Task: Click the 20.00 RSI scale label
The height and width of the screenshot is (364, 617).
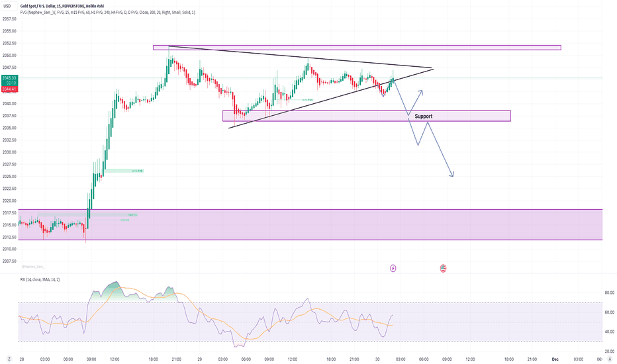Action: click(609, 351)
